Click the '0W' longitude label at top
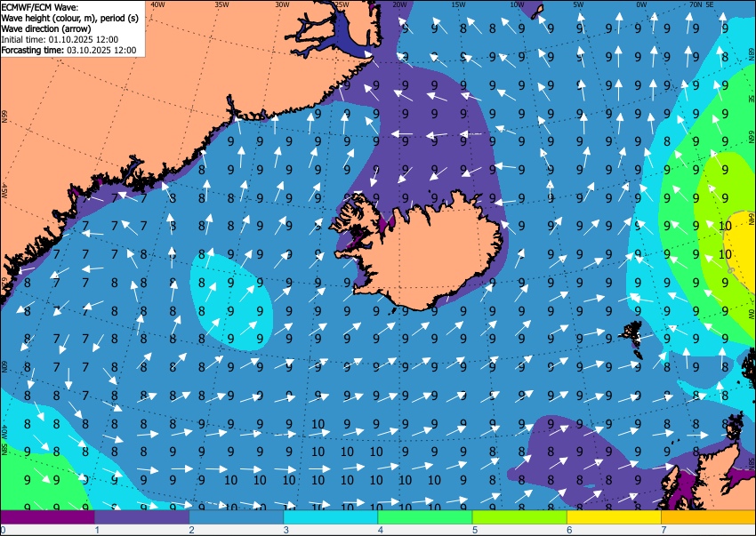 click(640, 4)
